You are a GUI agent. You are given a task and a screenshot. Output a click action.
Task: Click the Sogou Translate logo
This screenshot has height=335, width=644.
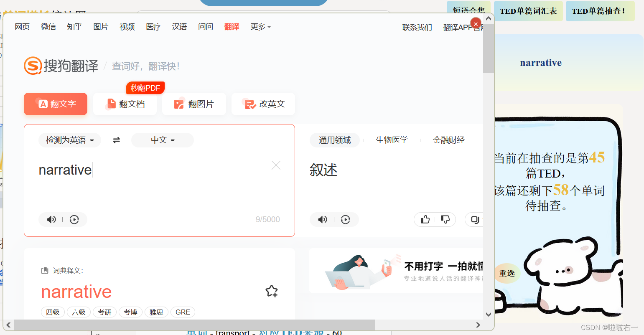point(61,66)
